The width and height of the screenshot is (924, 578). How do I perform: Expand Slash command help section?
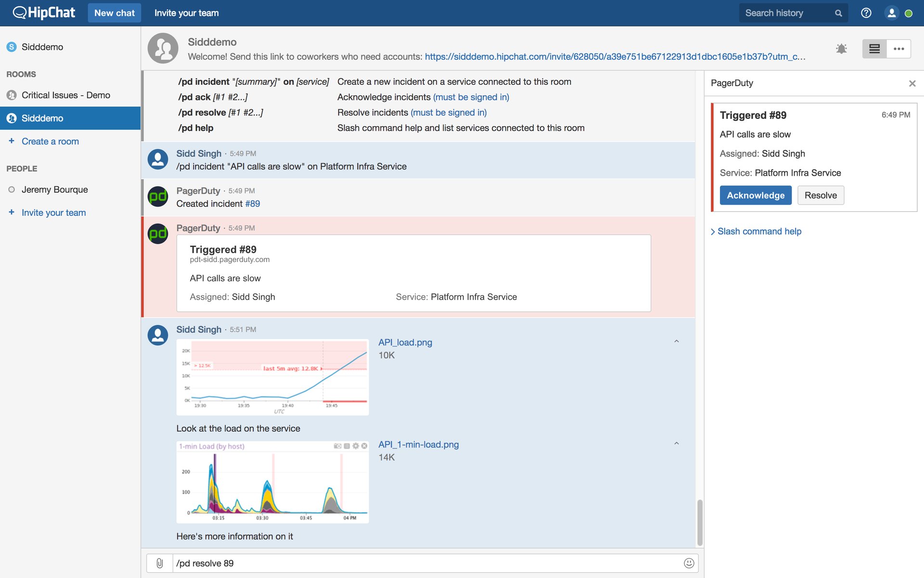[x=756, y=231]
